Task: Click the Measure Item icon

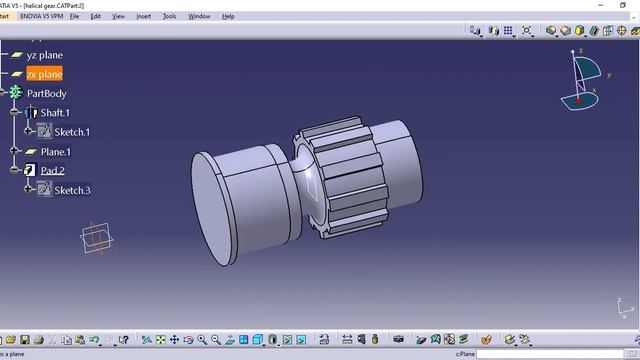Action: pyautogui.click(x=361, y=340)
